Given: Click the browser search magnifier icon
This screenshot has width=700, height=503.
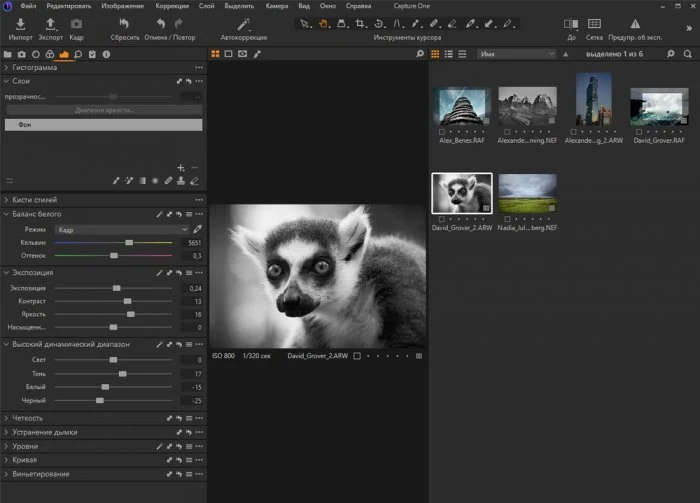Looking at the screenshot, I should click(688, 54).
